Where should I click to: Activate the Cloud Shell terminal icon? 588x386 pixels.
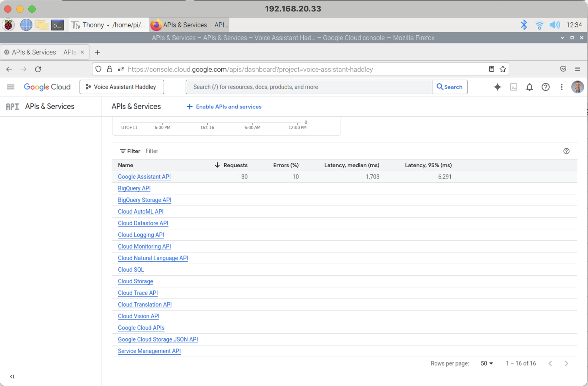coord(513,87)
